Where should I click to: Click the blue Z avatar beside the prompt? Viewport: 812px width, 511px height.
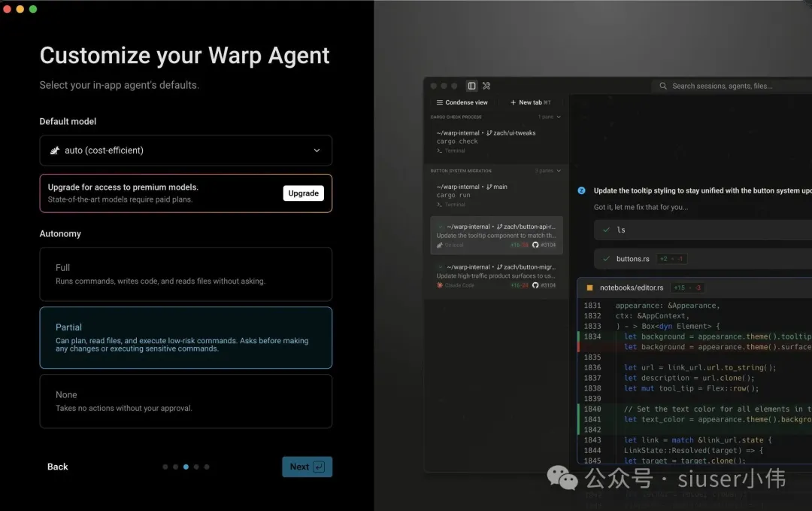tap(581, 190)
